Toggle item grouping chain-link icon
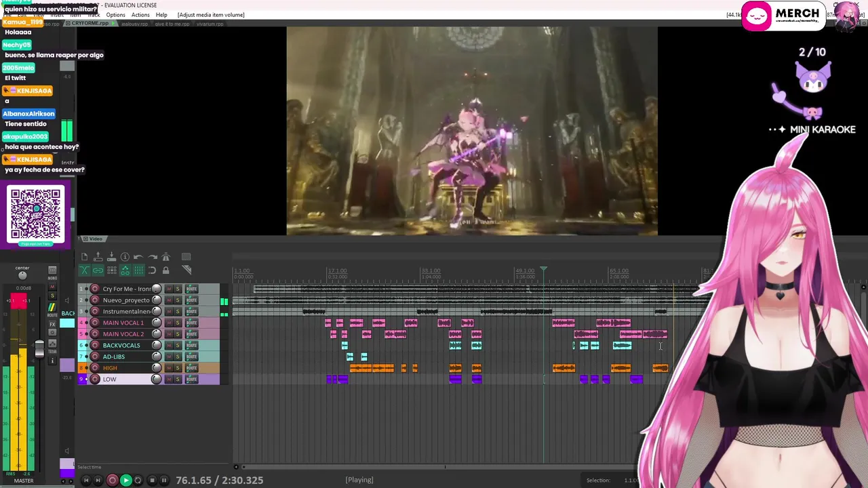 click(x=98, y=270)
